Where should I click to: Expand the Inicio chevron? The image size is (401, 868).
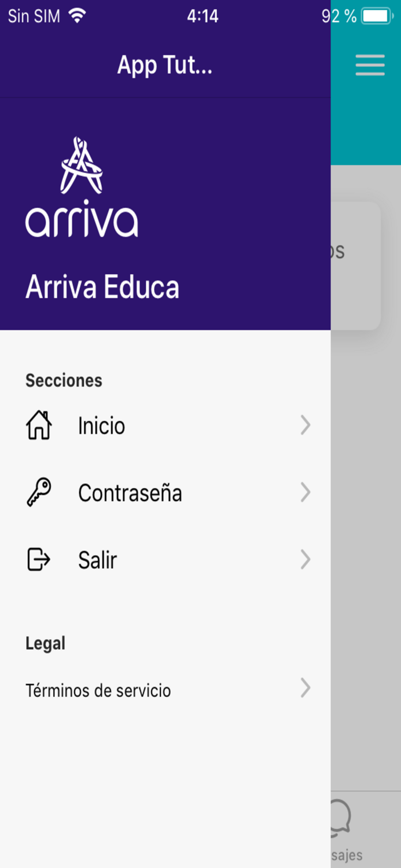point(306,425)
